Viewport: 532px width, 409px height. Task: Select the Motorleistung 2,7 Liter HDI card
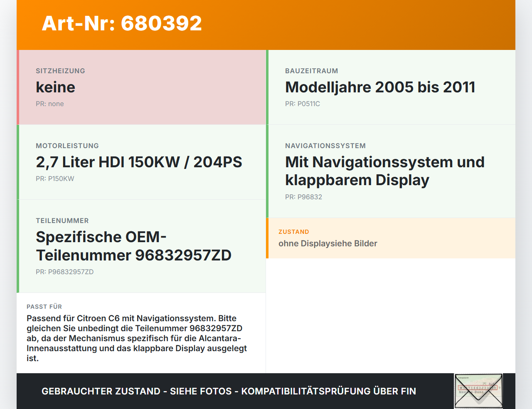click(141, 162)
